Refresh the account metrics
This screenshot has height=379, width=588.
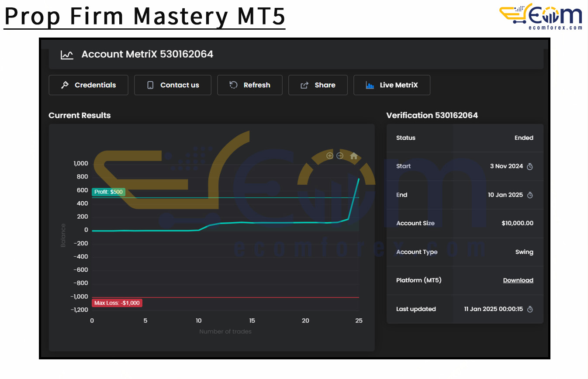coord(250,85)
